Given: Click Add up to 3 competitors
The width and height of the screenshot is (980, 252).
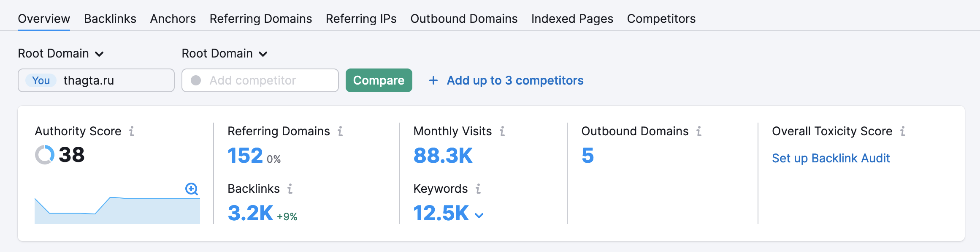Looking at the screenshot, I should click(x=506, y=80).
